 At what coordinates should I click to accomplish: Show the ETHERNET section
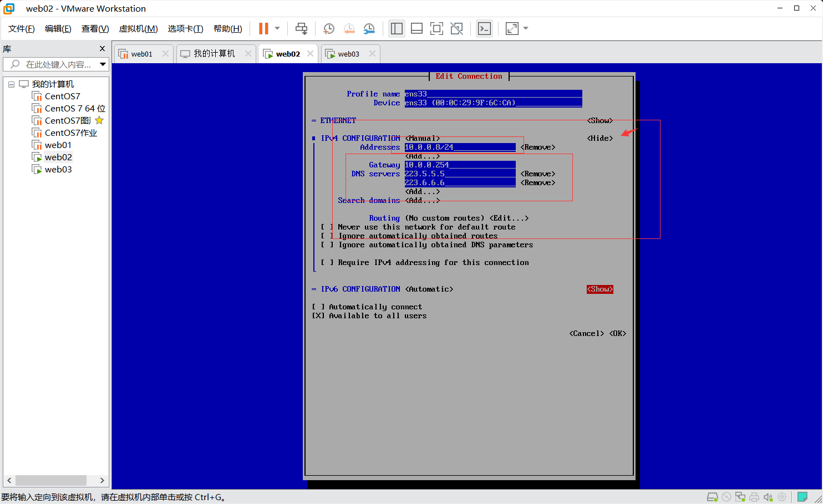tap(600, 120)
